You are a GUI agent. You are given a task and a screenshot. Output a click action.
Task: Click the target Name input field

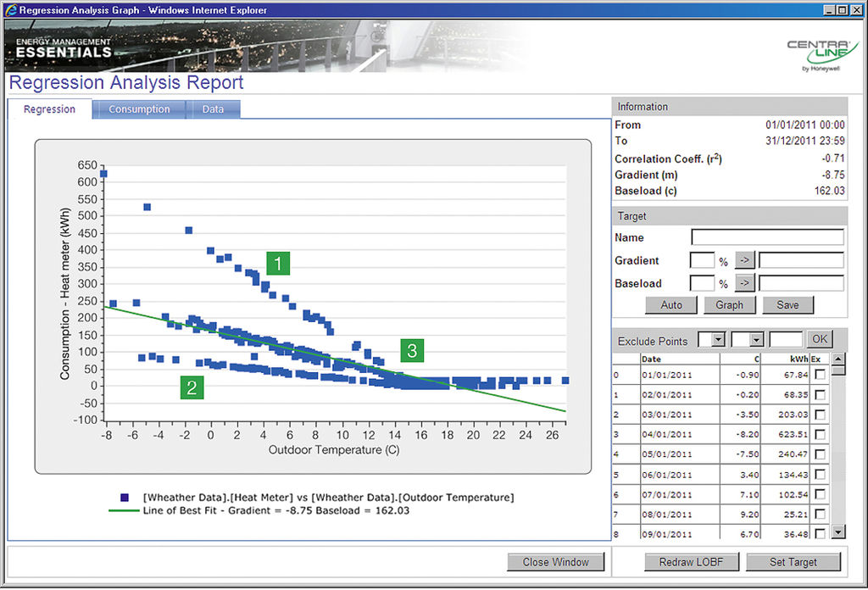coord(767,237)
